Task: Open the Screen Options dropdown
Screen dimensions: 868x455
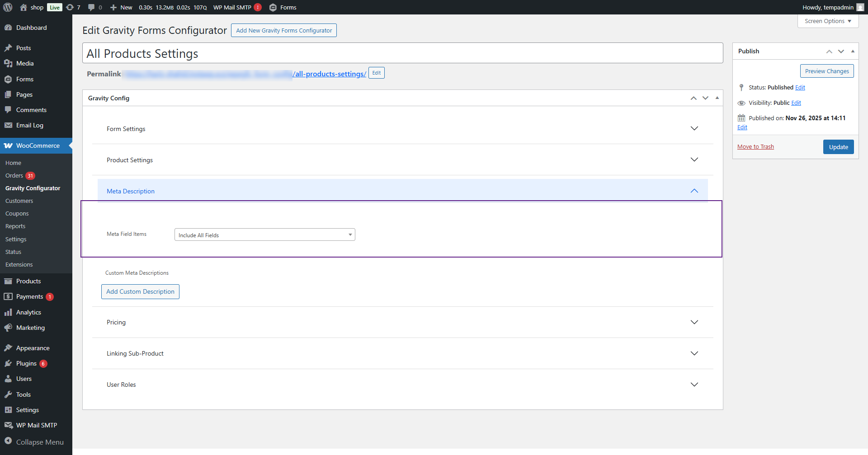Action: point(828,21)
